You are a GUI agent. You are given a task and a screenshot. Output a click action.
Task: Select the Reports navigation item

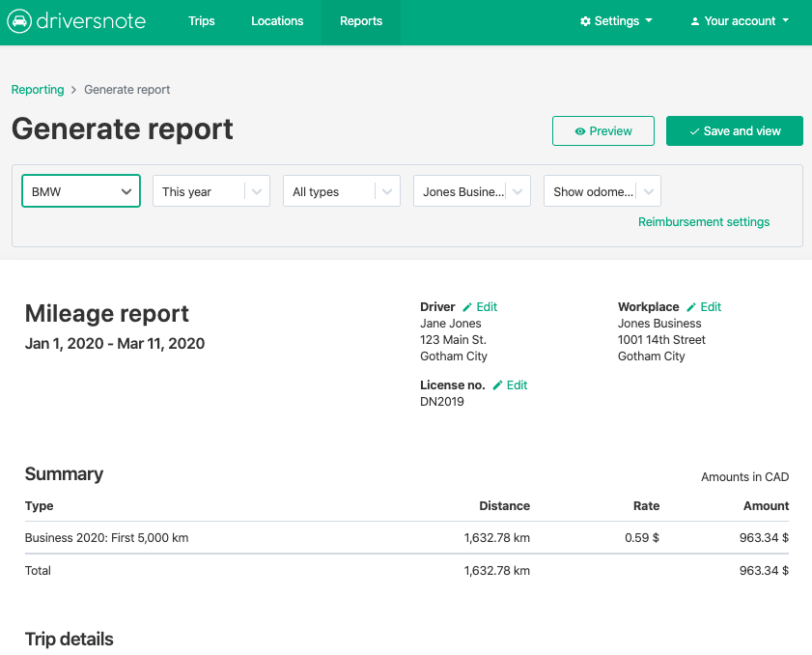click(360, 20)
